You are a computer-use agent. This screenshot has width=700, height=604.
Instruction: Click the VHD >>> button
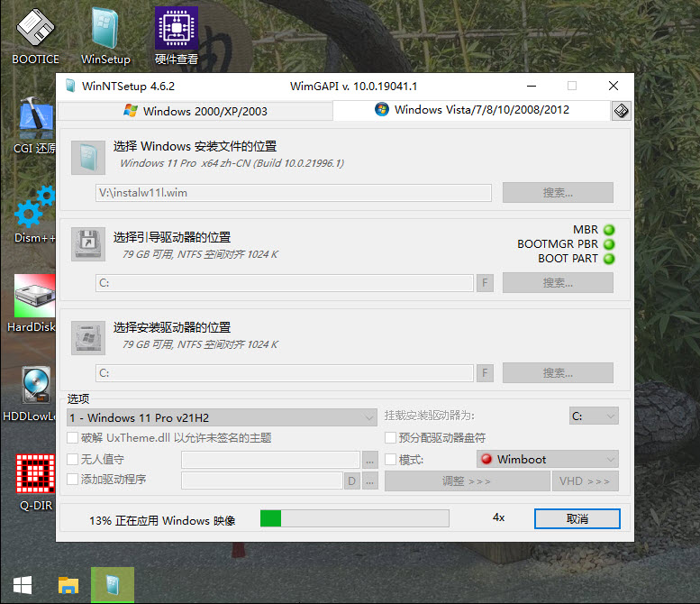[x=585, y=481]
